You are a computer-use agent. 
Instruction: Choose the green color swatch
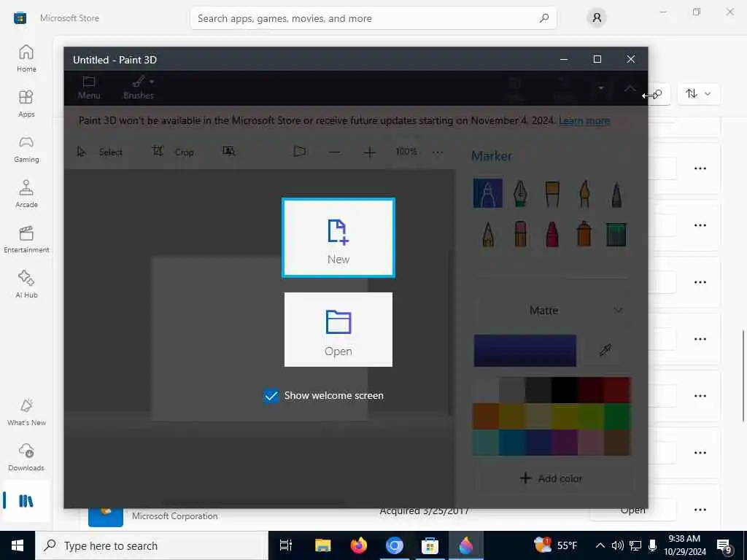[617, 416]
